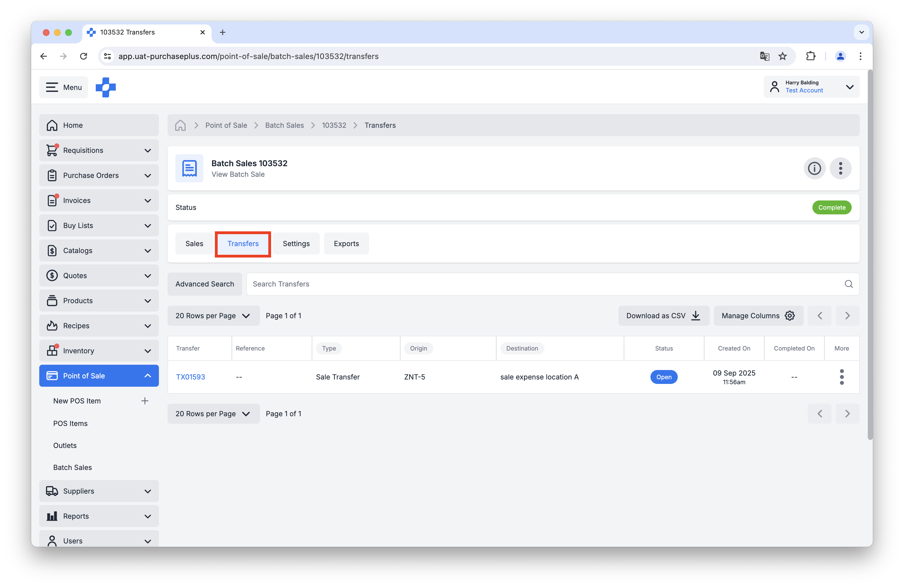Click the Manage Columns button
This screenshot has width=904, height=588.
pyautogui.click(x=758, y=316)
